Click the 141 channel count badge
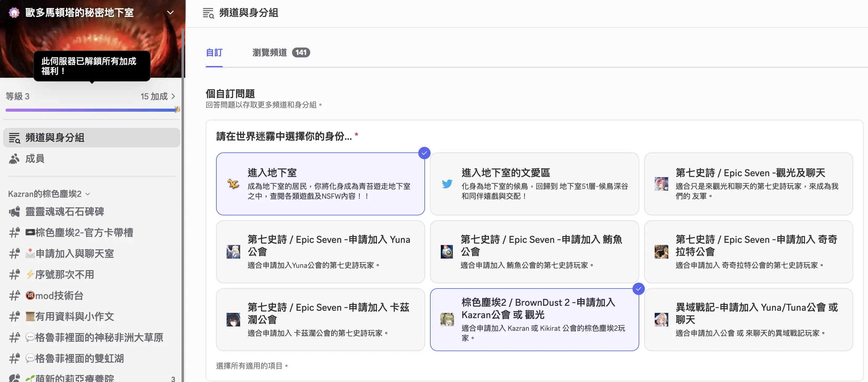 [x=301, y=52]
